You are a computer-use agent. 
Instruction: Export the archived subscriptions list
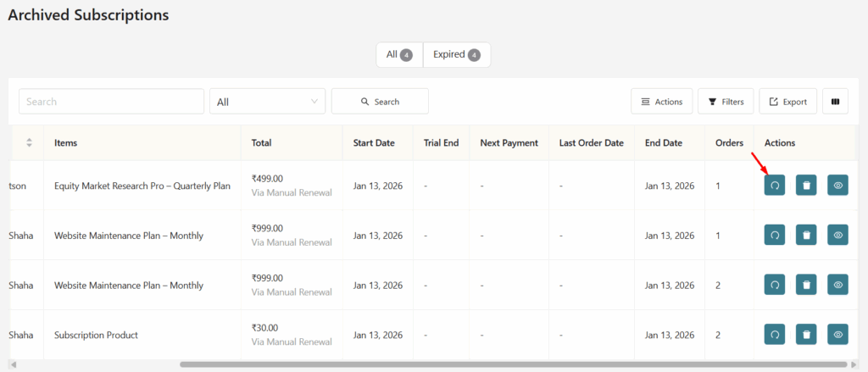pos(787,102)
